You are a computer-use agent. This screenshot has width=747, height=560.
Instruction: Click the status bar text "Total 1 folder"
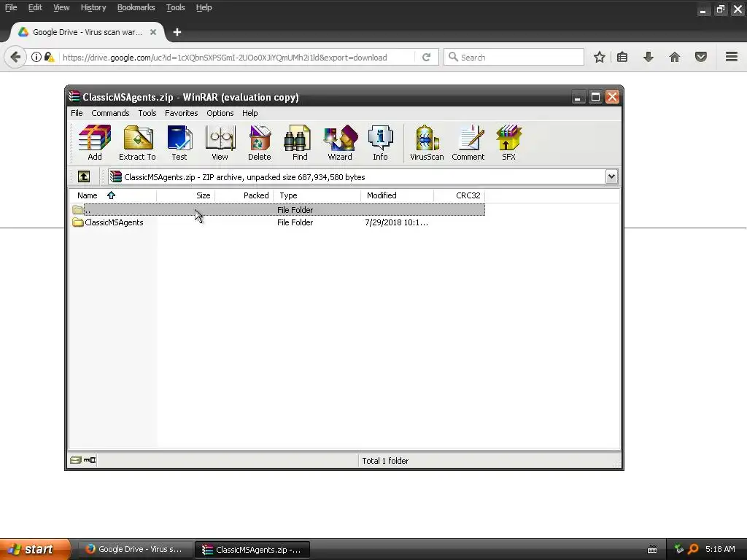click(x=385, y=461)
